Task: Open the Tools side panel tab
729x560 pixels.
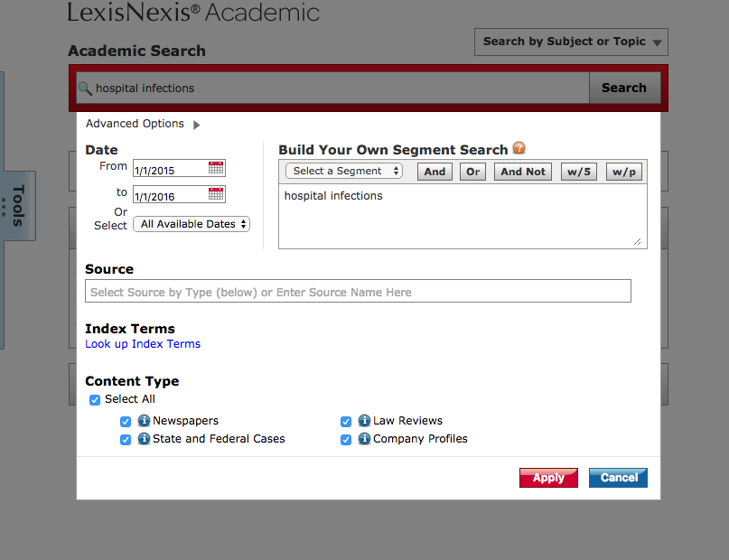Action: point(18,205)
